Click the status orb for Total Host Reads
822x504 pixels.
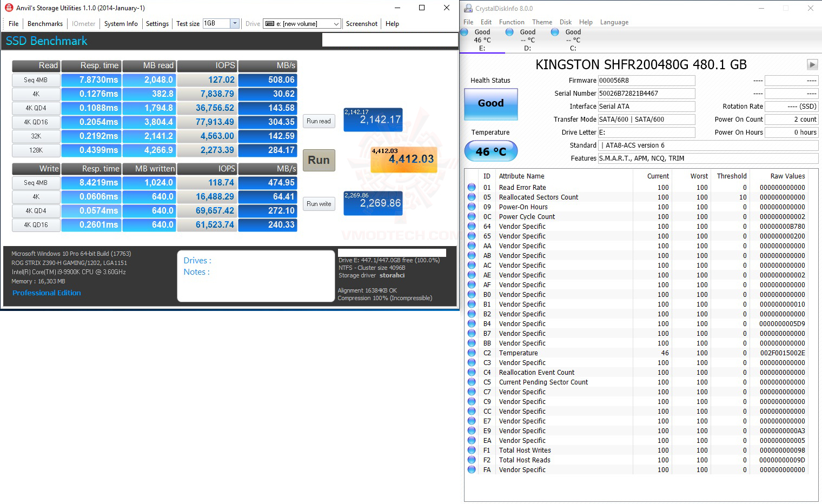[472, 460]
